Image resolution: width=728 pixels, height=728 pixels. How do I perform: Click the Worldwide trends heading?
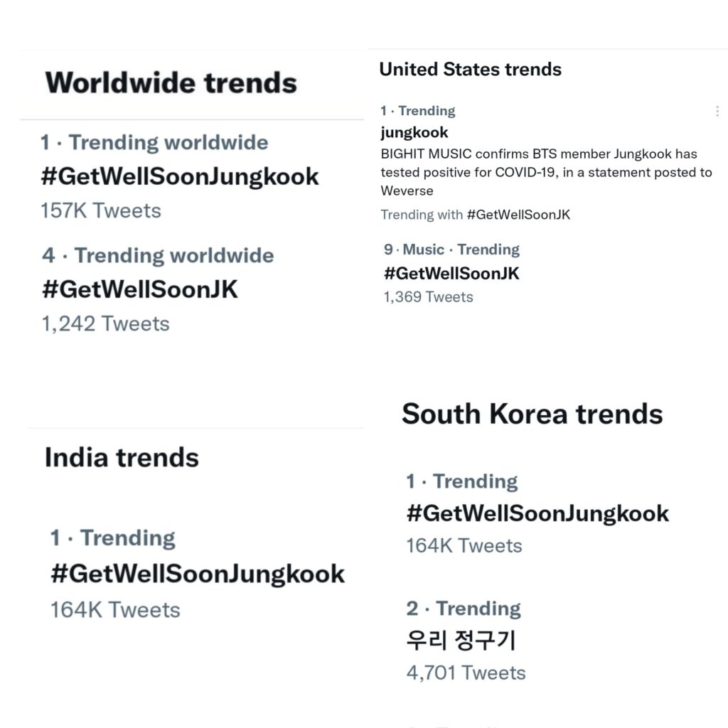[x=171, y=83]
